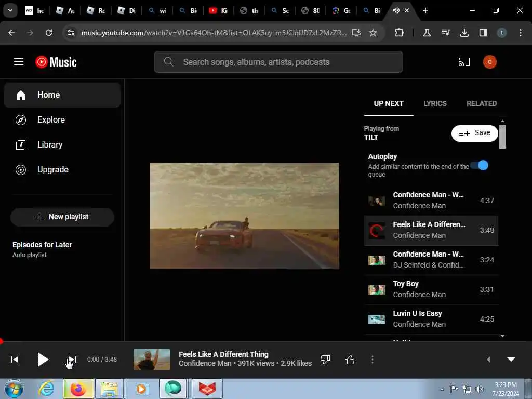This screenshot has width=532, height=399.
Task: Switch to the UP NEXT tab
Action: click(389, 103)
